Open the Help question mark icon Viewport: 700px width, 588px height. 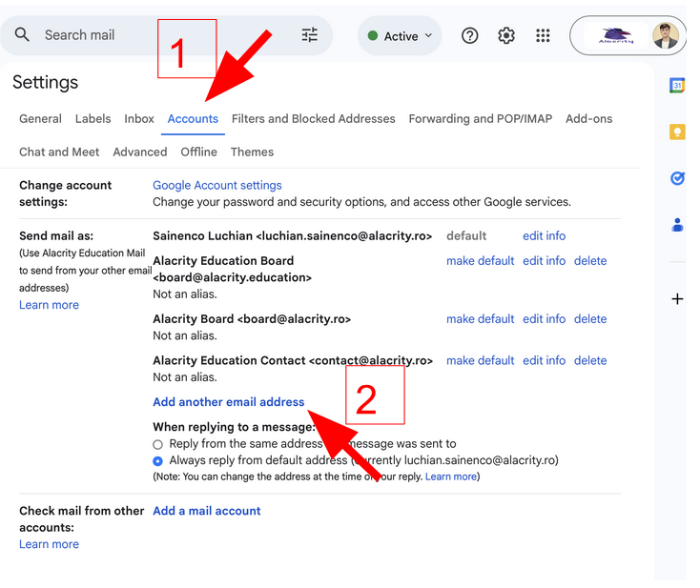pos(469,35)
